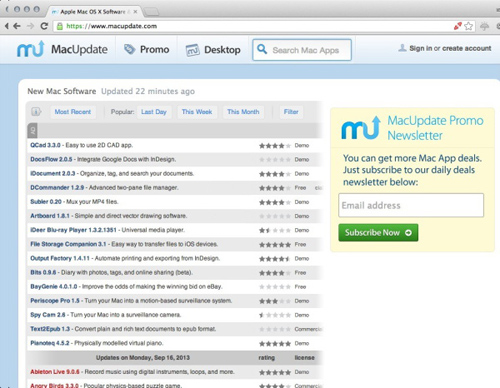Screen dimensions: 500x388
Task: Click star rating for QCad 3.3.0
Action: pos(275,146)
